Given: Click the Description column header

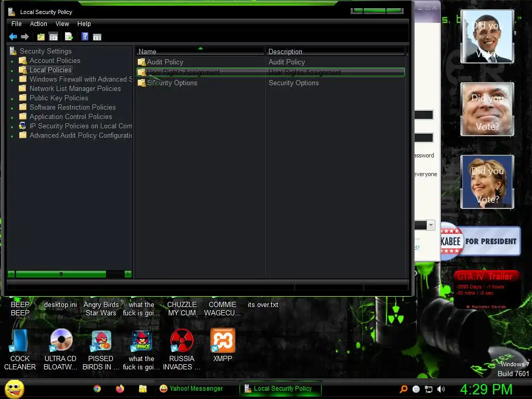Looking at the screenshot, I should pos(335,51).
